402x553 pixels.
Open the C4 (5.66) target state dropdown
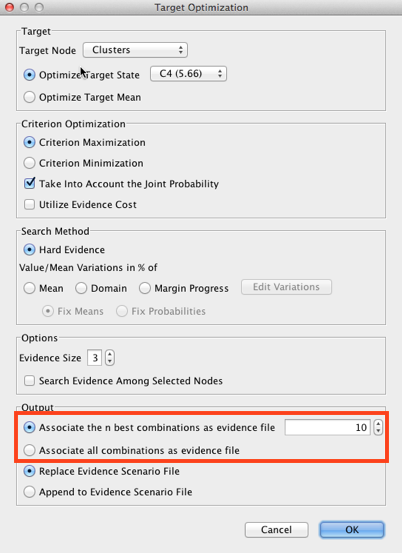[x=188, y=74]
